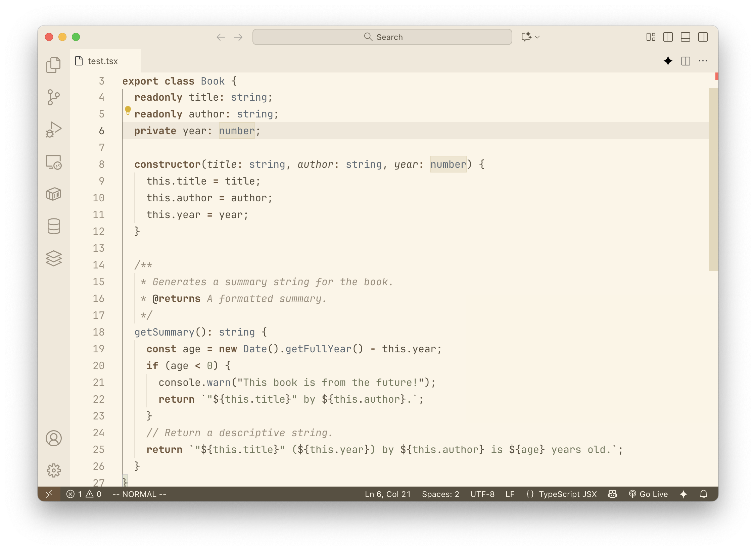The width and height of the screenshot is (756, 551).
Task: Open the Database view icon
Action: click(x=53, y=226)
